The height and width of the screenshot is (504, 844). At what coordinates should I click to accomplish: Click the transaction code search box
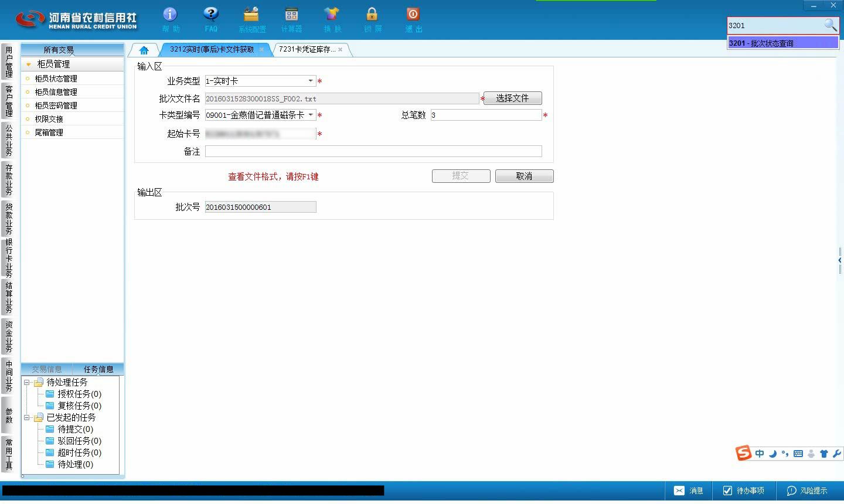tap(775, 25)
